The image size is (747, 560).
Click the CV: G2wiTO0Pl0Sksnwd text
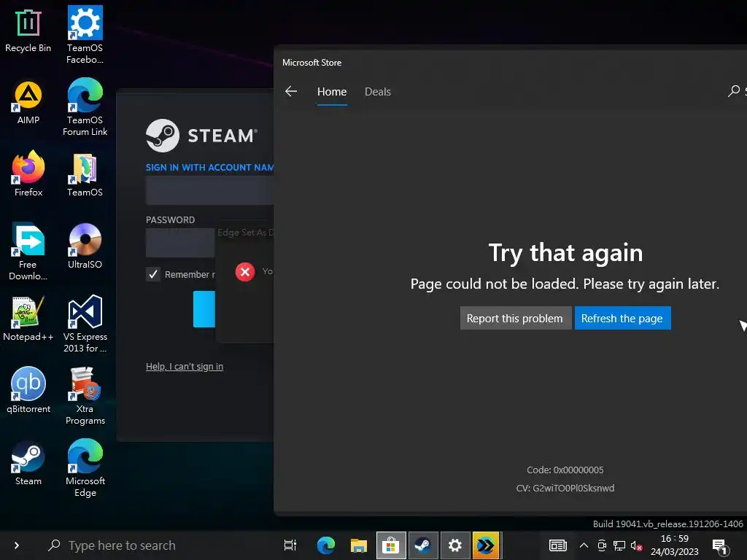tap(565, 488)
